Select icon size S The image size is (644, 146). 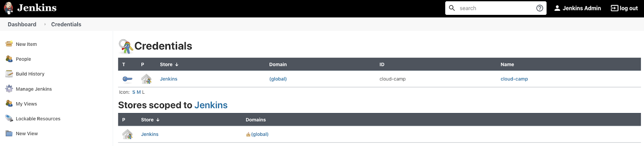tap(134, 92)
